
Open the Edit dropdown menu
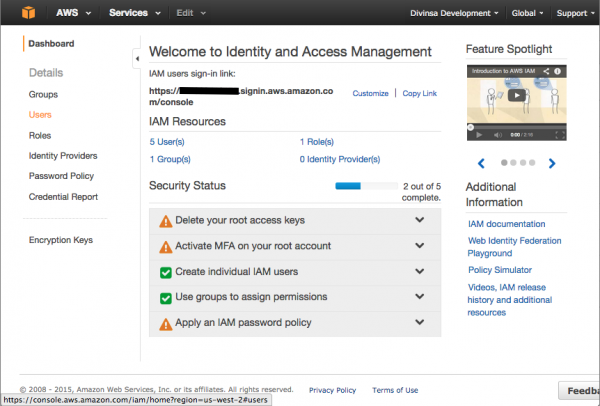point(191,13)
